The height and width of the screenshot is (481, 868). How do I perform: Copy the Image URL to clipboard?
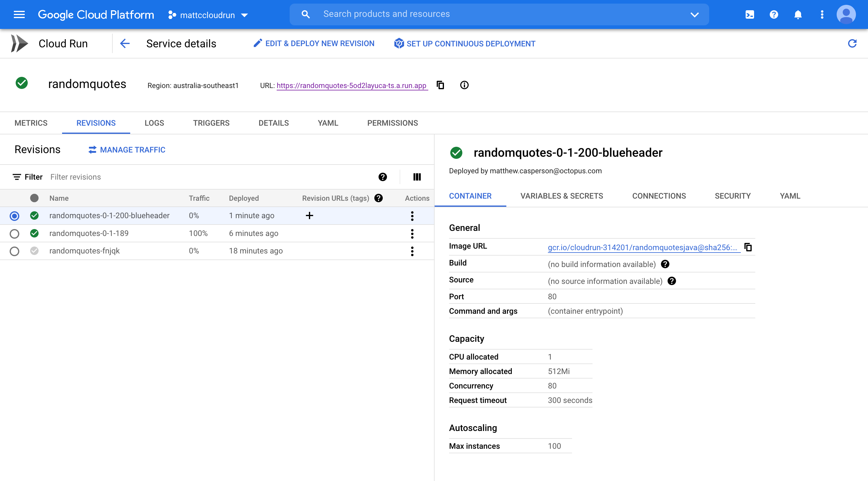pos(748,247)
